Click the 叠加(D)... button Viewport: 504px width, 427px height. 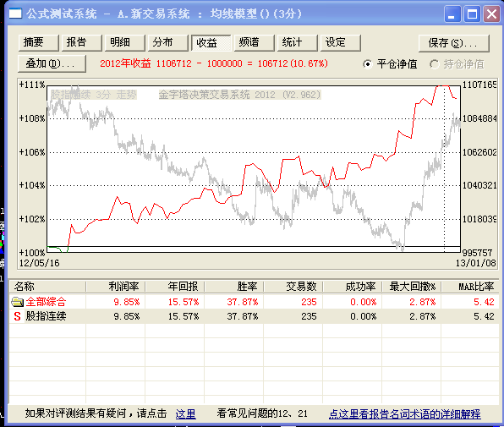52,63
